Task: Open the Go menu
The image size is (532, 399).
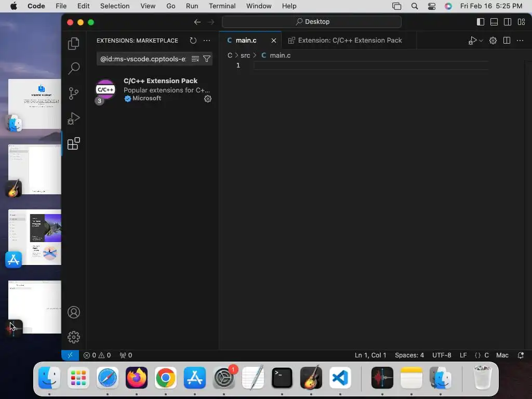Action: [x=170, y=6]
